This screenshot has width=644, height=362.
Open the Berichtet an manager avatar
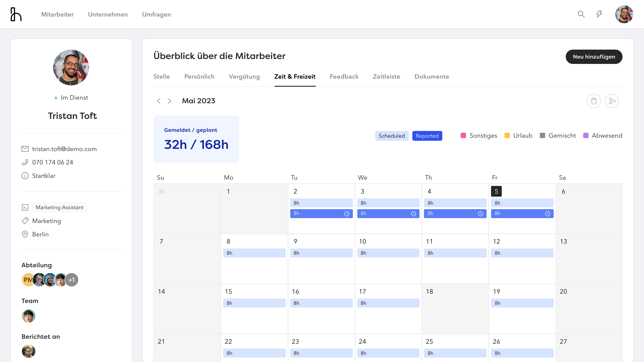coord(28,351)
